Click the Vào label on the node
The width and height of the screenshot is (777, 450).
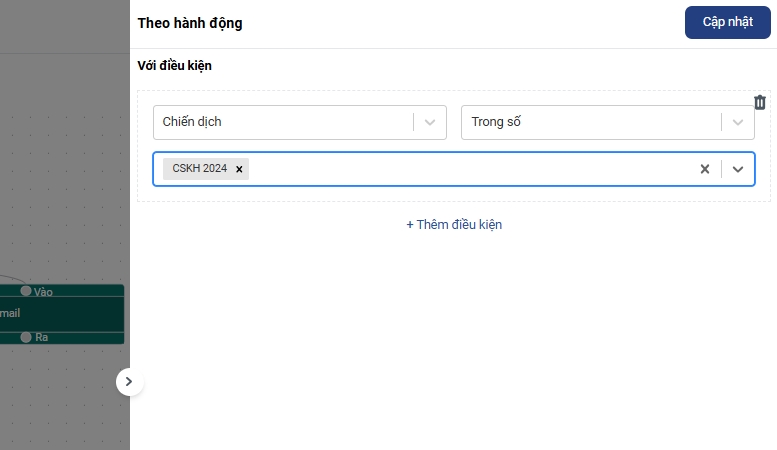[43, 292]
